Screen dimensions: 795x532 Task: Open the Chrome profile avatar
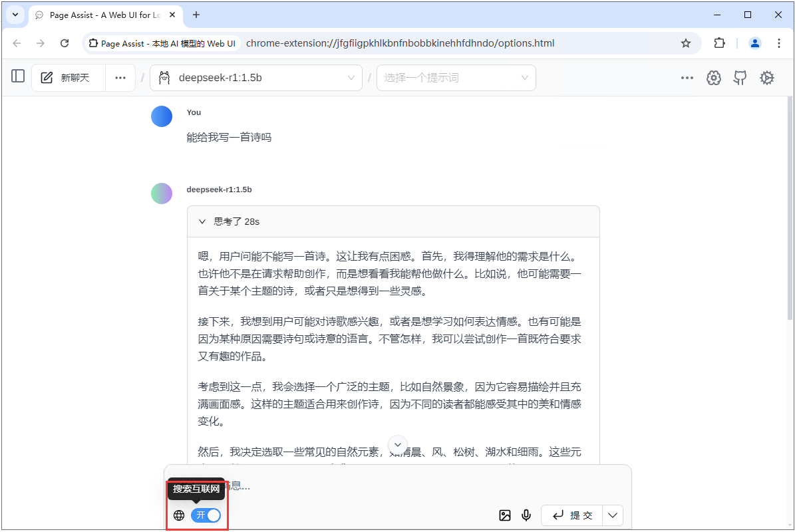pos(755,43)
